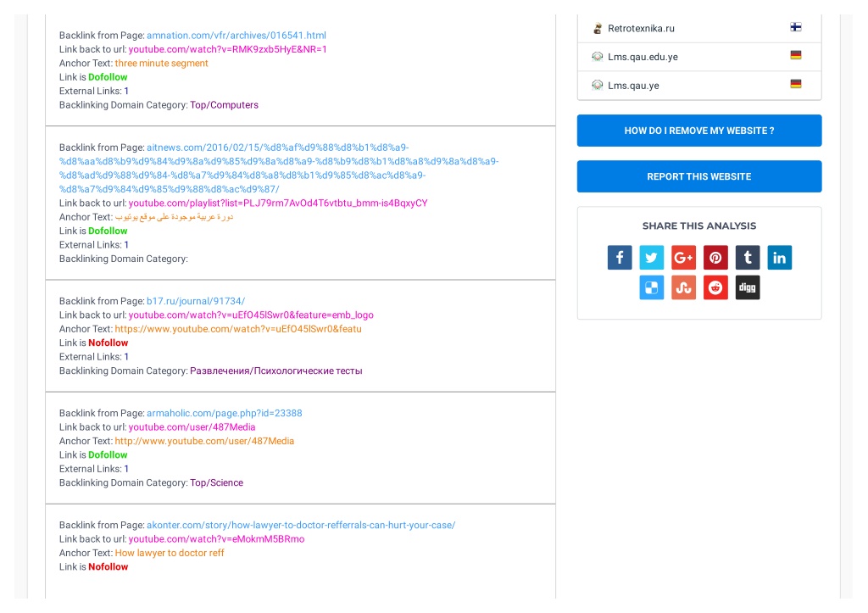This screenshot has width=868, height=613.
Task: Click the flag beside Lms.qau.edu.ye
Action: (x=796, y=55)
